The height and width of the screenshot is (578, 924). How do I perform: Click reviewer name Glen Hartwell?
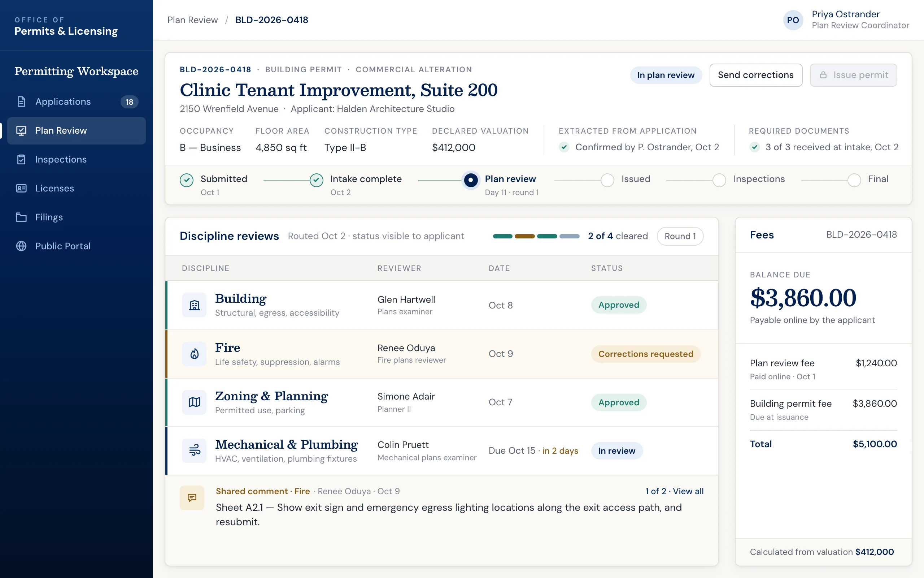pyautogui.click(x=406, y=299)
